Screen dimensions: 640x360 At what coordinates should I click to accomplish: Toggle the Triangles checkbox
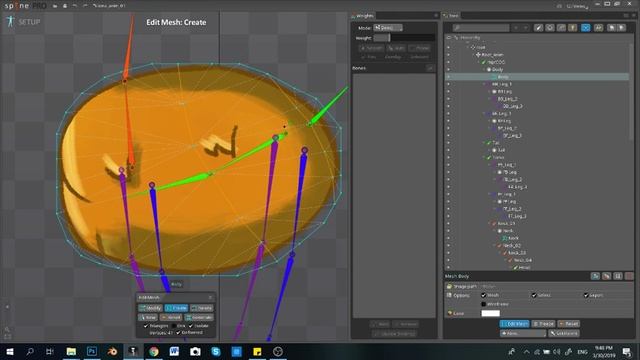(x=146, y=326)
